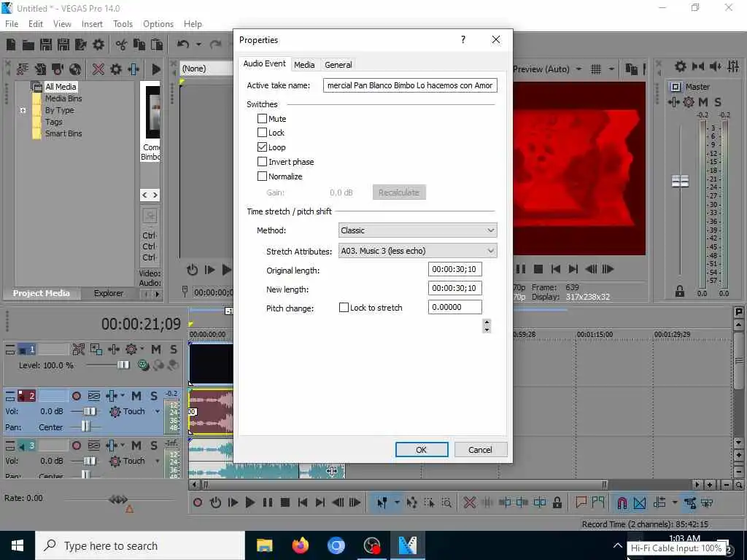The width and height of the screenshot is (747, 560).
Task: Open the Undo history dropdown arrow
Action: (198, 44)
